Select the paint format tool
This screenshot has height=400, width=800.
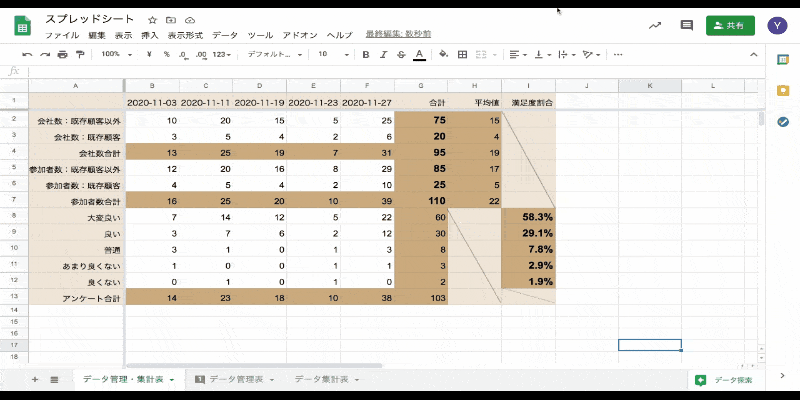[x=80, y=55]
